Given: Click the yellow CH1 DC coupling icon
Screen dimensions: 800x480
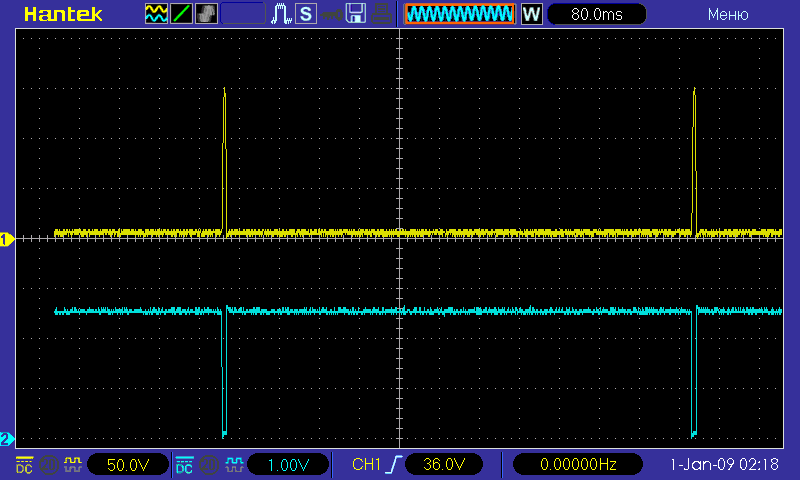Looking at the screenshot, I should 24,465.
